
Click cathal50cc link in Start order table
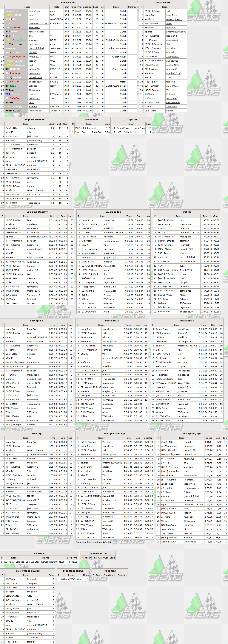172,86
